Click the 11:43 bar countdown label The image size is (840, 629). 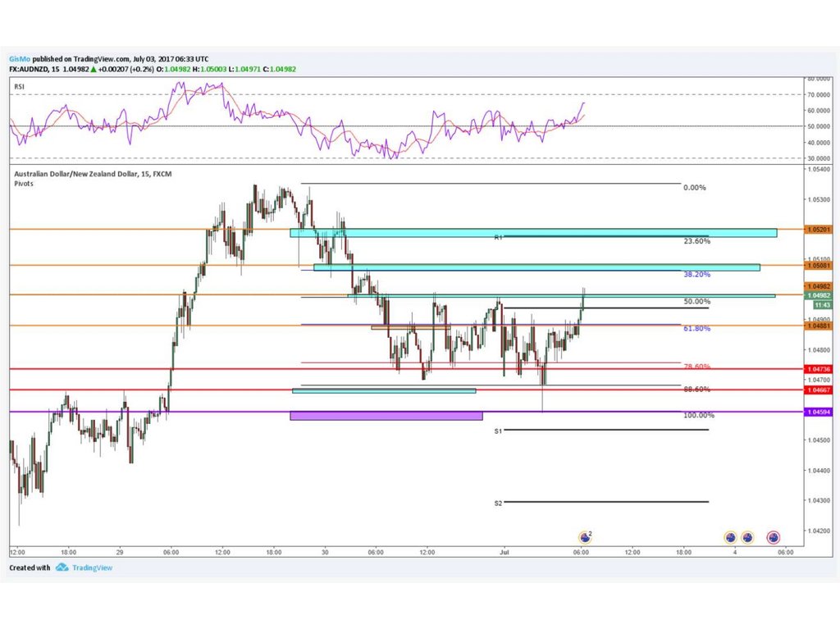(816, 304)
